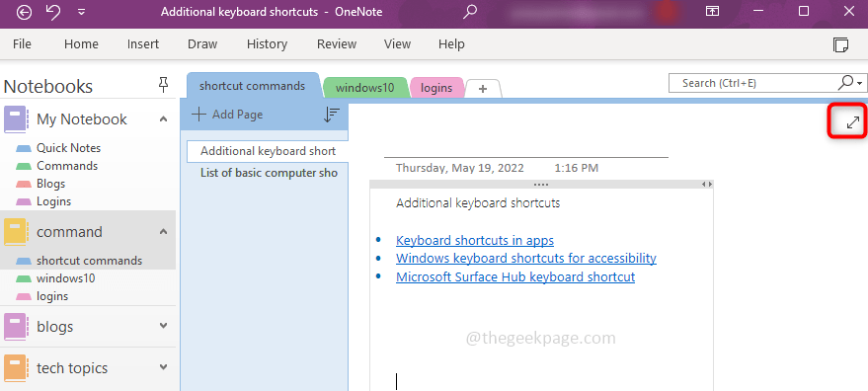Viewport: 868px width, 391px height.
Task: Open the Ribbon Display Options icon
Action: pos(712,12)
